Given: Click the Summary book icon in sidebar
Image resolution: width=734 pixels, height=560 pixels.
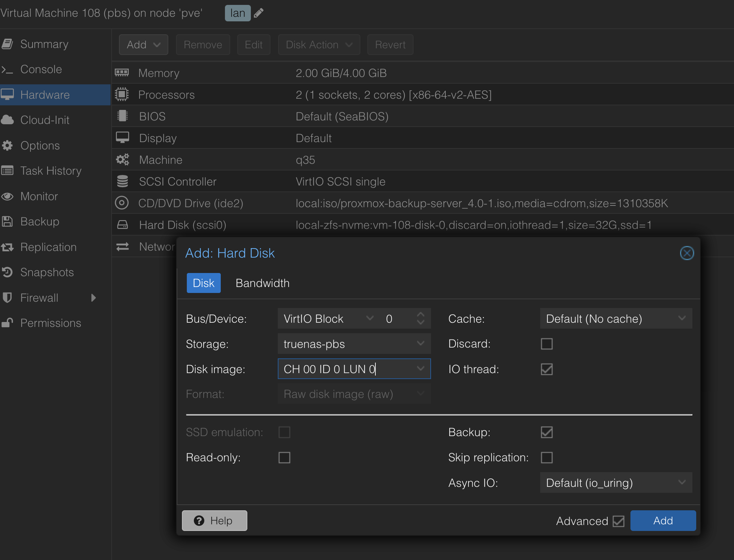Looking at the screenshot, I should coord(7,44).
